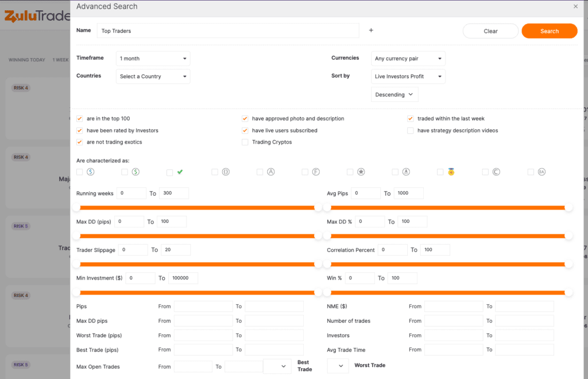Uncheck 'have been rated by Investors'
Screen dimensions: 588x379
pos(79,130)
